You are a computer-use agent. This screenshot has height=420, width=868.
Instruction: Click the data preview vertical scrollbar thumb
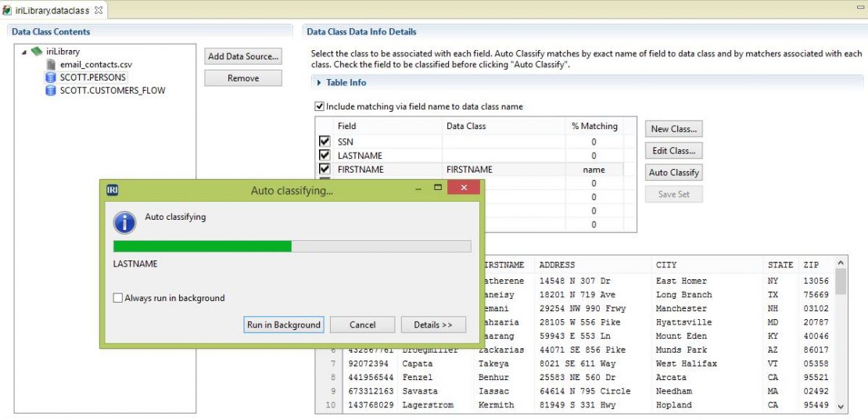coord(841,281)
